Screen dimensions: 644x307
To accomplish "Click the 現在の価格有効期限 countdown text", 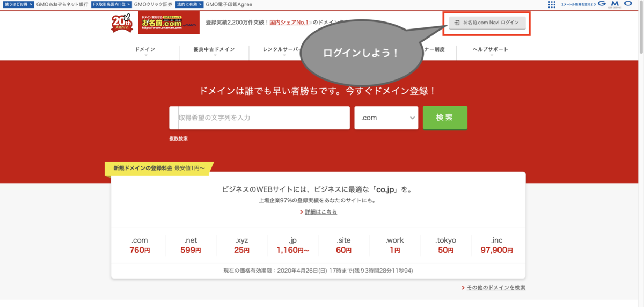I will [x=318, y=271].
